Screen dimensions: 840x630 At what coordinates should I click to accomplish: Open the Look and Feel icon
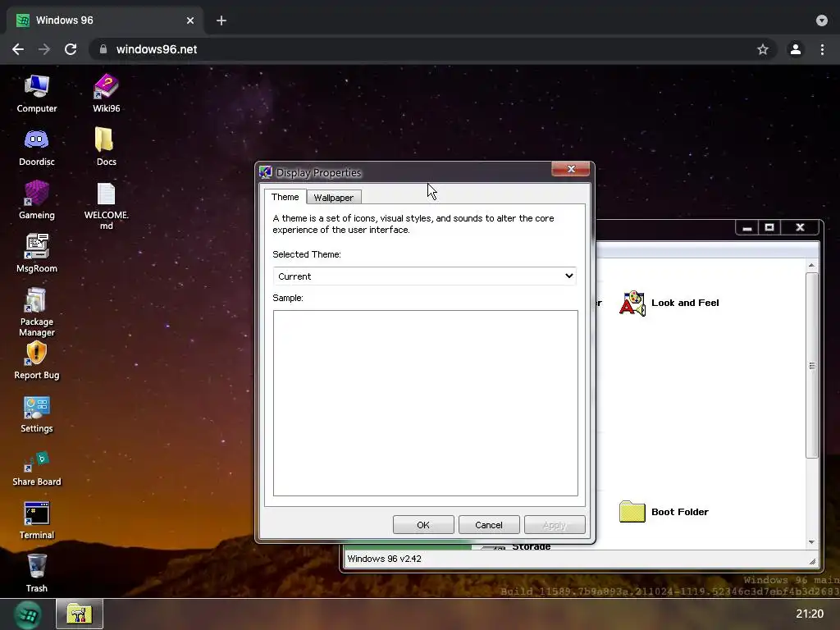[632, 304]
